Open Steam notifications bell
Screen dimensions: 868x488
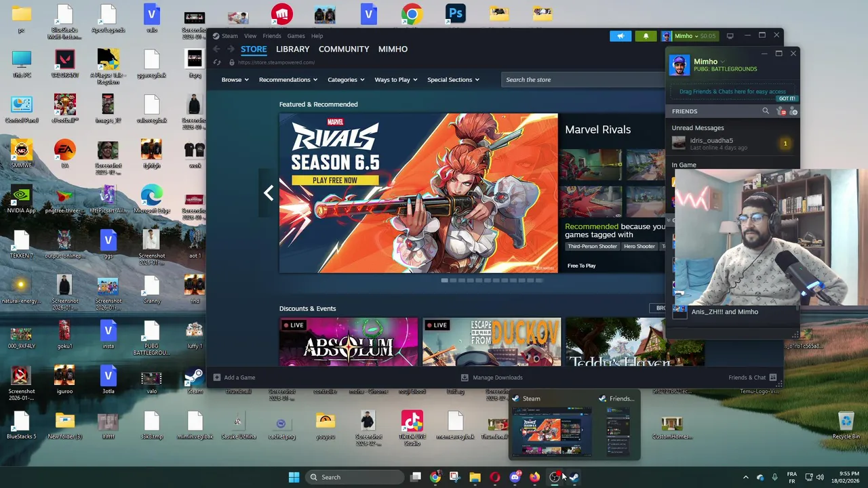coord(646,36)
